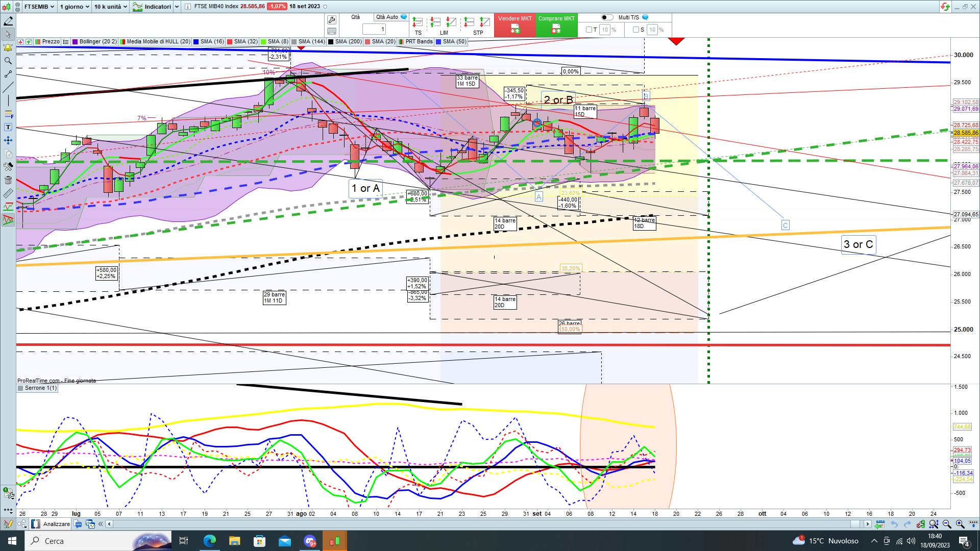The height and width of the screenshot is (551, 980).
Task: Click the green up-arrow indicator panel icon
Action: (29, 42)
